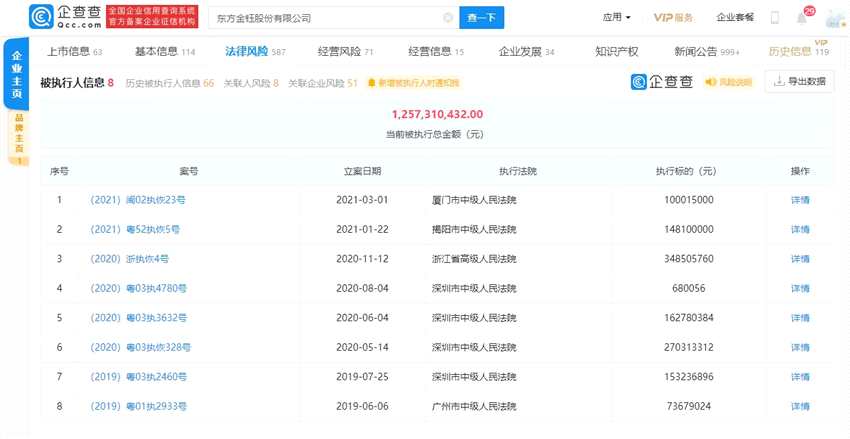
Task: Open the 经营信息 tab
Action: (x=436, y=51)
